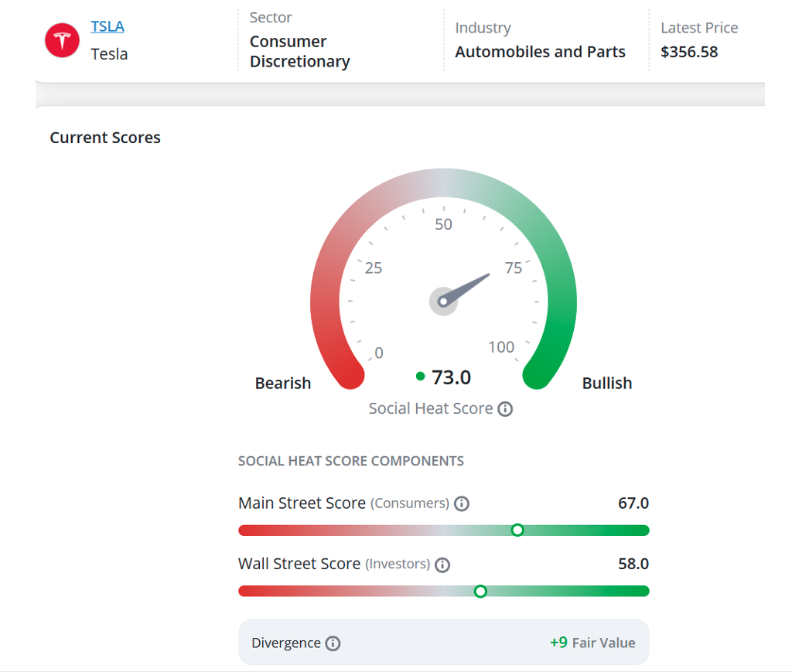The image size is (792, 672).
Task: Select the Consumer Discretionary sector text
Action: (x=299, y=52)
